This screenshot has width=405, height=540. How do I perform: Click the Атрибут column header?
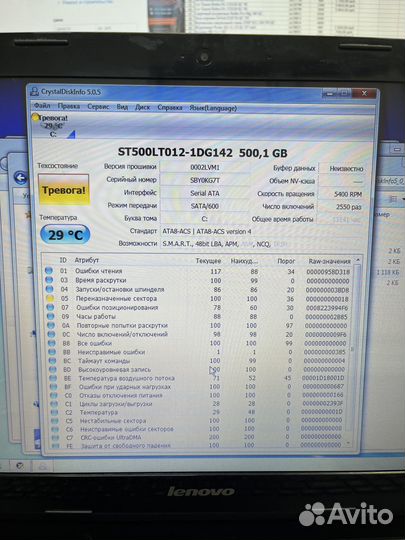tap(87, 260)
